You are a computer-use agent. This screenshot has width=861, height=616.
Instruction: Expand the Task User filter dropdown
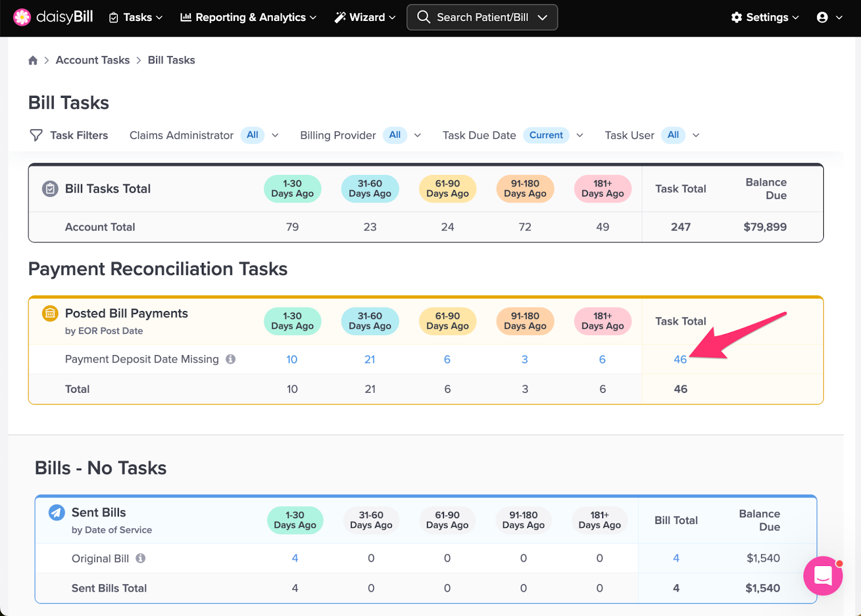click(696, 135)
